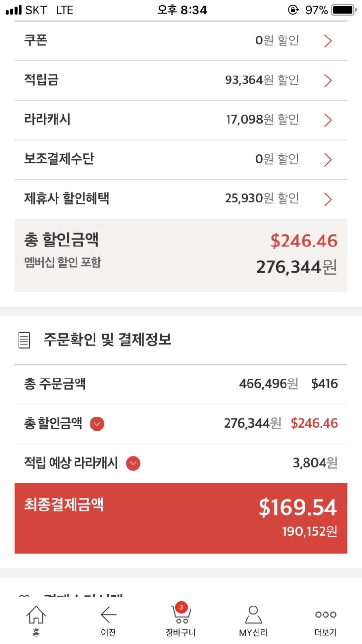Image resolution: width=362 pixels, height=644 pixels.
Task: Tap the document icon beside 주문확인 및 결제정보
Action: tap(24, 340)
